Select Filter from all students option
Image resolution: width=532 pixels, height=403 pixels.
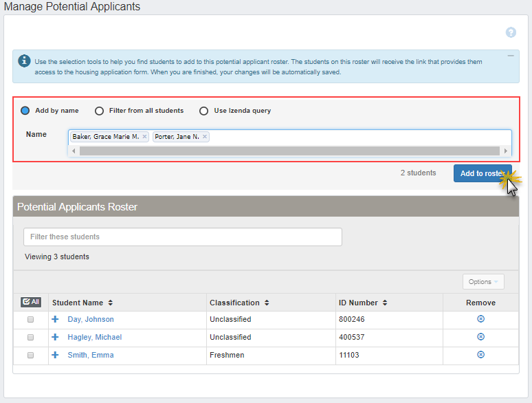[x=100, y=111]
